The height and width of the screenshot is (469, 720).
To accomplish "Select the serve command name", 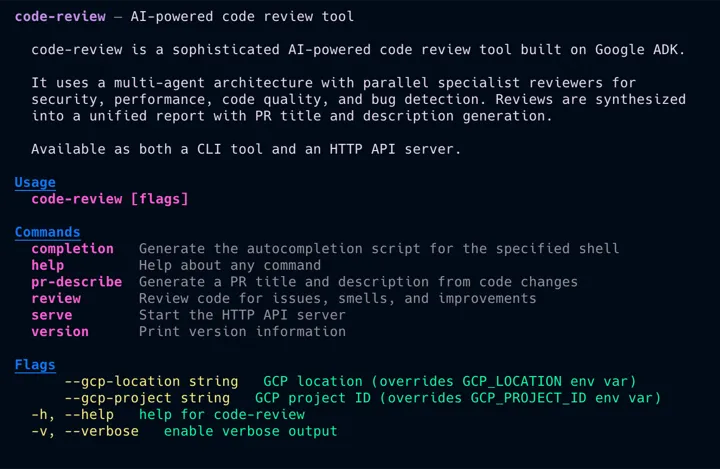I will click(x=51, y=315).
